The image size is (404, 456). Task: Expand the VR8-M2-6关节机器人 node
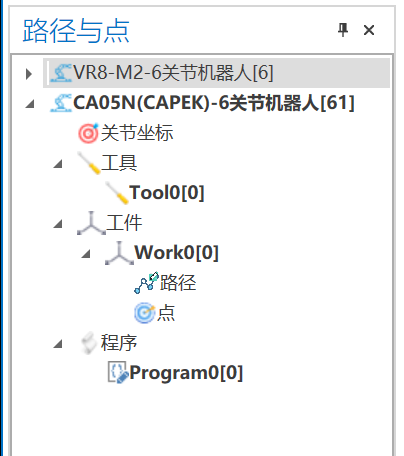[x=29, y=73]
